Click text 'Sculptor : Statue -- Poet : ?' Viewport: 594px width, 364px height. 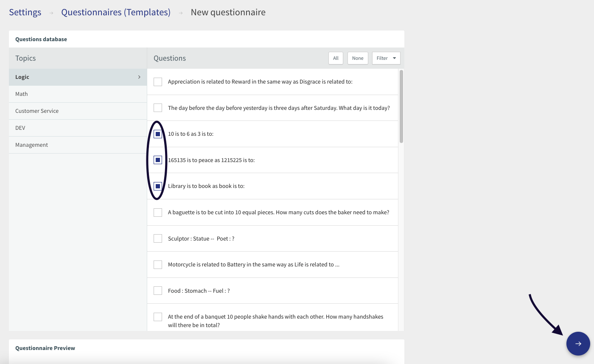coord(201,238)
